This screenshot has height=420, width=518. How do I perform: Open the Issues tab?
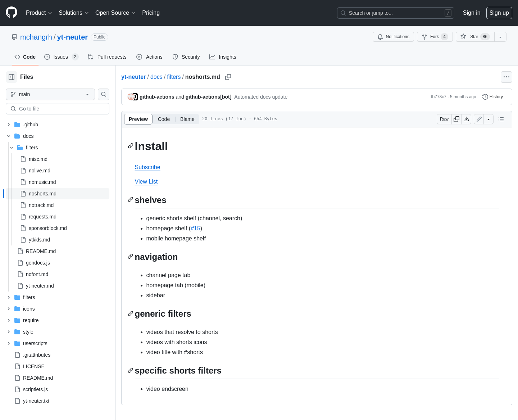(61, 57)
